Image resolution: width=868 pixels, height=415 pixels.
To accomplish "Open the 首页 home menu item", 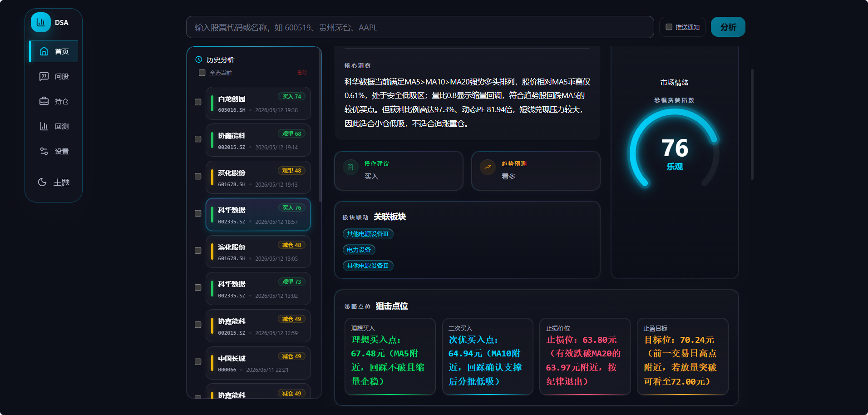I will pyautogui.click(x=54, y=51).
